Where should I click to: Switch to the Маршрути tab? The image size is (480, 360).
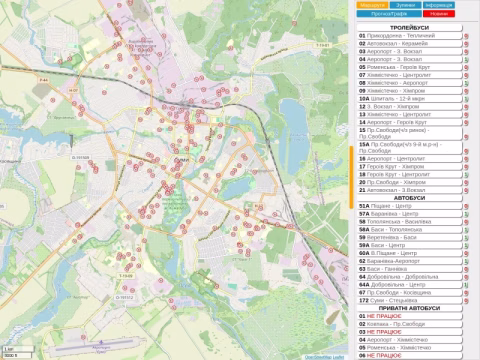(372, 5)
